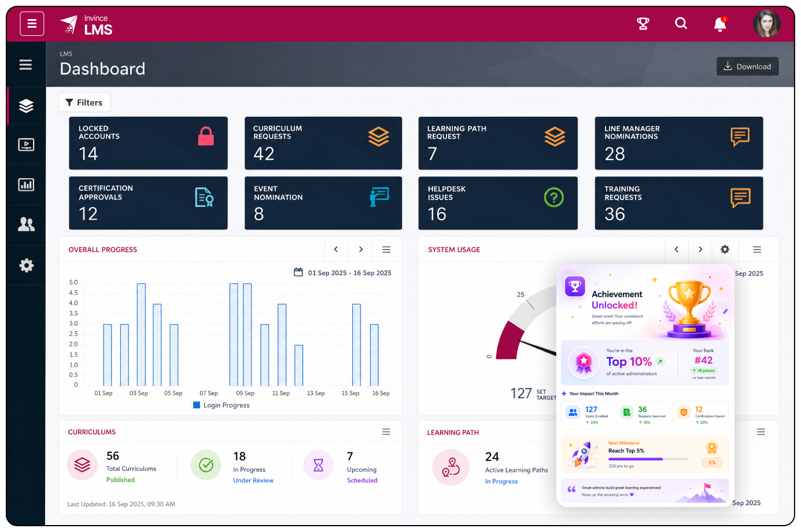Image resolution: width=801 pixels, height=532 pixels.
Task: Click the Your Rank #42 value
Action: 704,360
